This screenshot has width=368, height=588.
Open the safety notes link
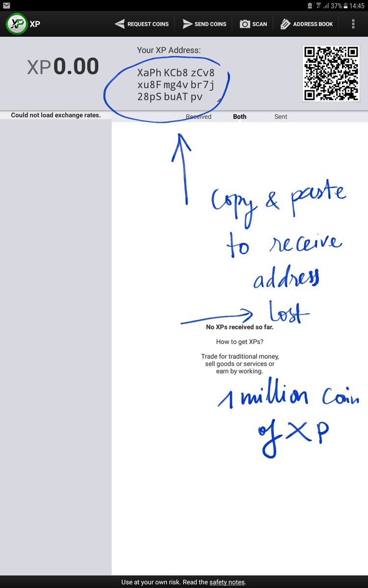(x=227, y=582)
